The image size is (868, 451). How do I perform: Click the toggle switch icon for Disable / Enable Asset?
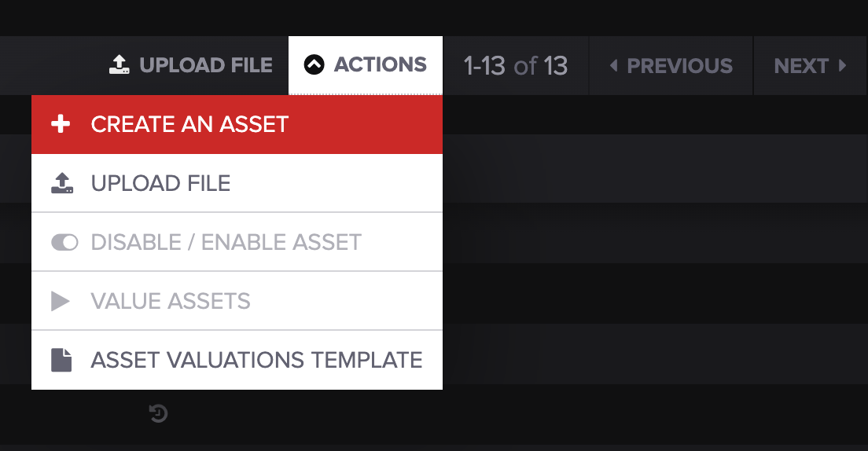click(64, 242)
